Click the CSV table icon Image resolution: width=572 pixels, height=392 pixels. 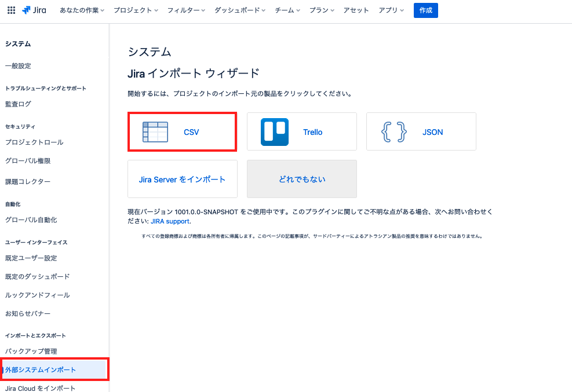[155, 132]
